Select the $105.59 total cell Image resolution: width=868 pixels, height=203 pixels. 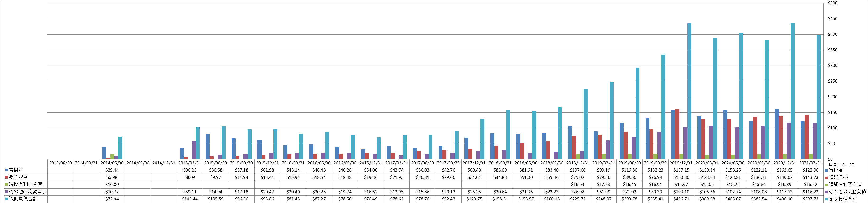[215, 199]
